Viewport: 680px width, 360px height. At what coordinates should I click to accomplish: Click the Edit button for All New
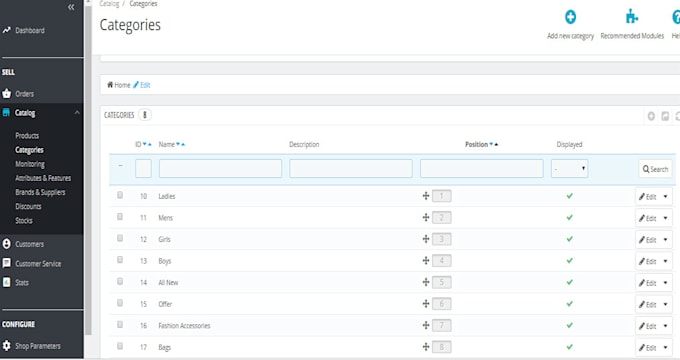(x=647, y=283)
